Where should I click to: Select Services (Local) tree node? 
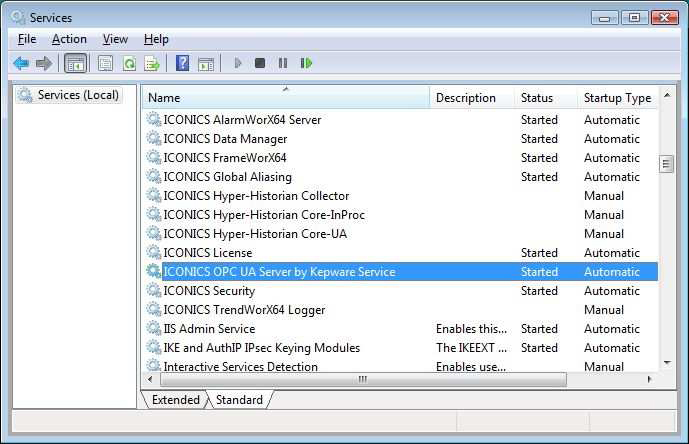point(69,95)
